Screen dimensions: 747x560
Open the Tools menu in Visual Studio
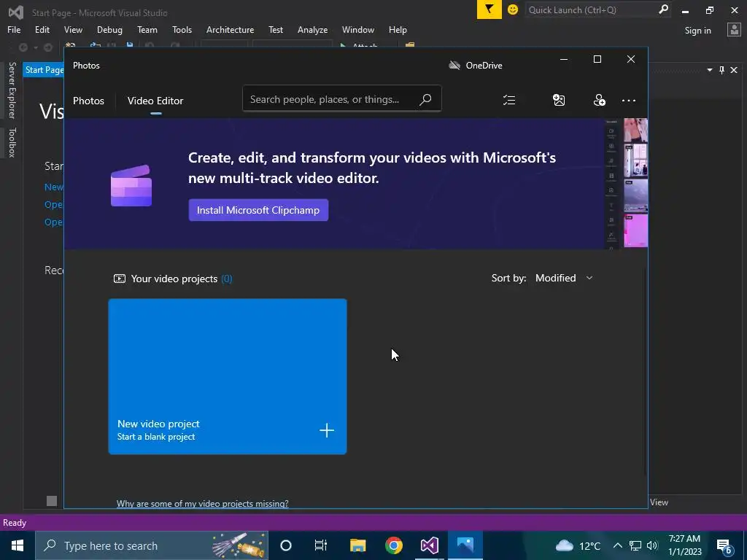[x=182, y=29]
